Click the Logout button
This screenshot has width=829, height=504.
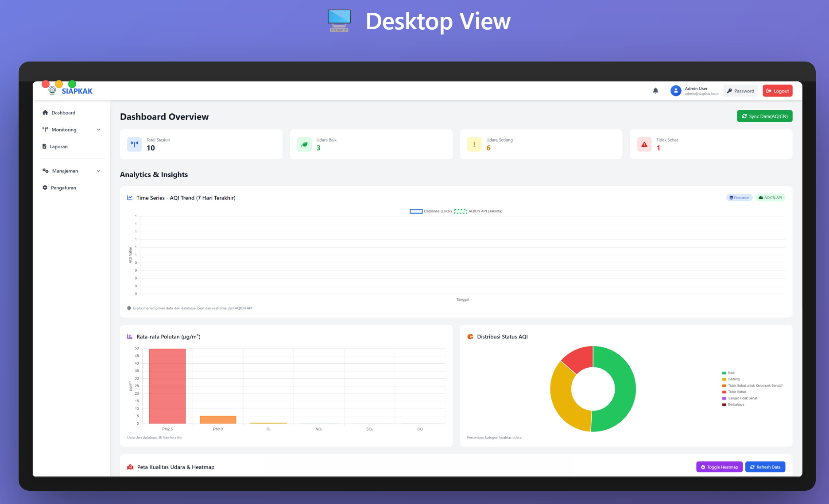click(x=778, y=91)
